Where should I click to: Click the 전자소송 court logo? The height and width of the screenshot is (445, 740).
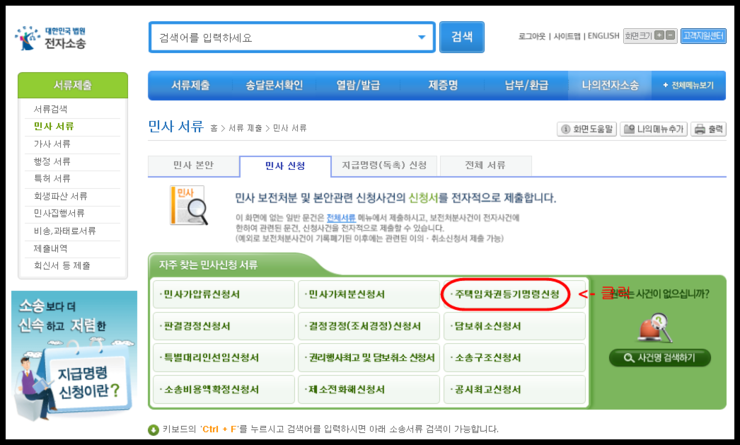50,38
